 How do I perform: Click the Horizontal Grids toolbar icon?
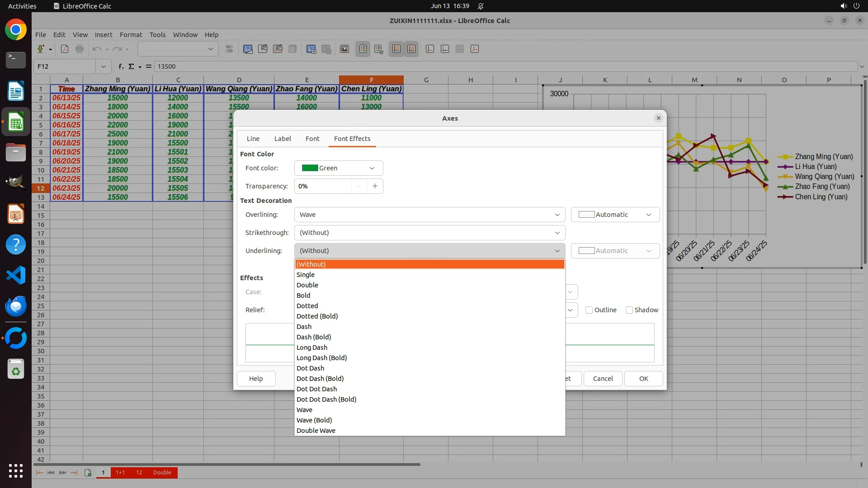click(396, 49)
